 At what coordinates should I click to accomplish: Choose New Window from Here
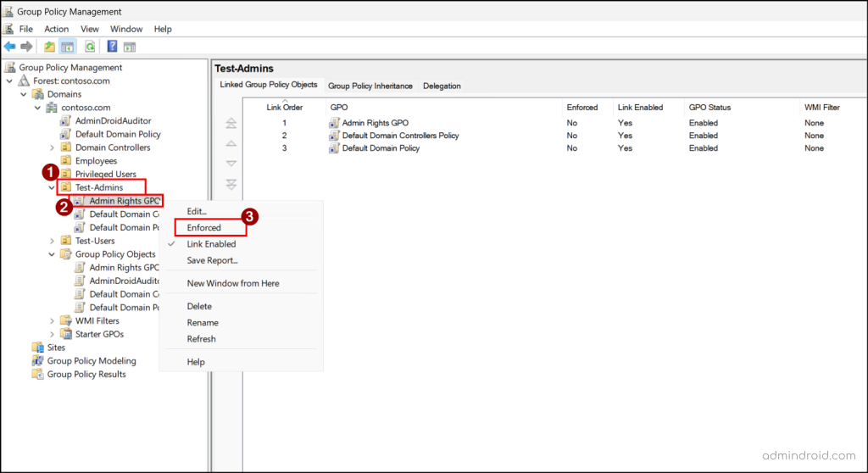pyautogui.click(x=233, y=283)
